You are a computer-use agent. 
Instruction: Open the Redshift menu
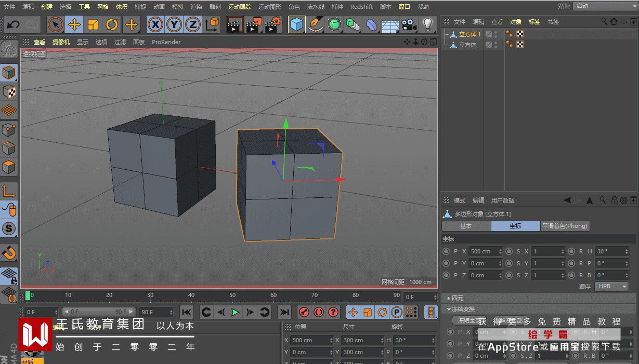coord(361,7)
